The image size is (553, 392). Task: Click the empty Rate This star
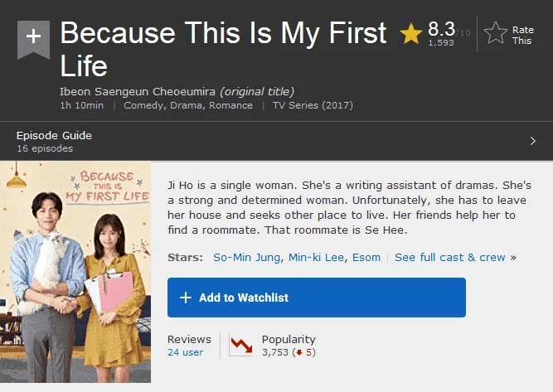(495, 33)
